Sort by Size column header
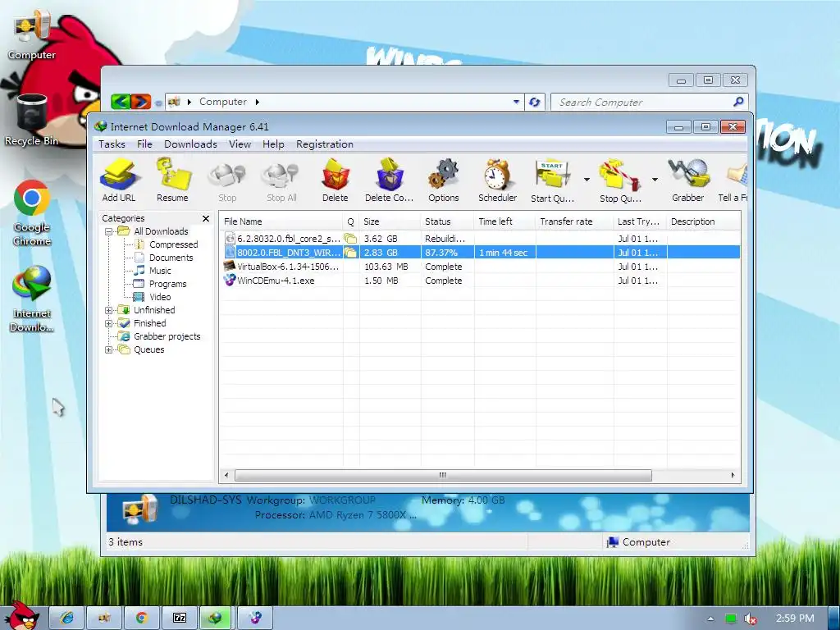The width and height of the screenshot is (840, 630). pos(390,221)
